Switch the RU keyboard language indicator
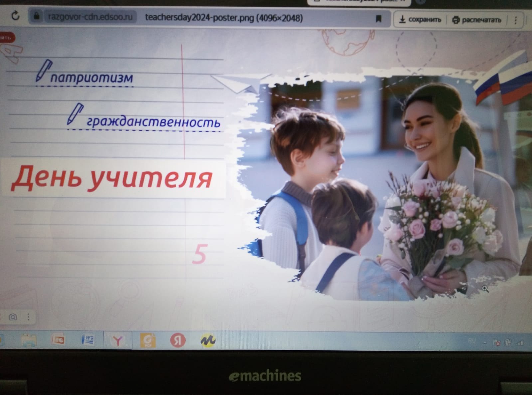Screen dimensions: 532x395 coord(472,341)
